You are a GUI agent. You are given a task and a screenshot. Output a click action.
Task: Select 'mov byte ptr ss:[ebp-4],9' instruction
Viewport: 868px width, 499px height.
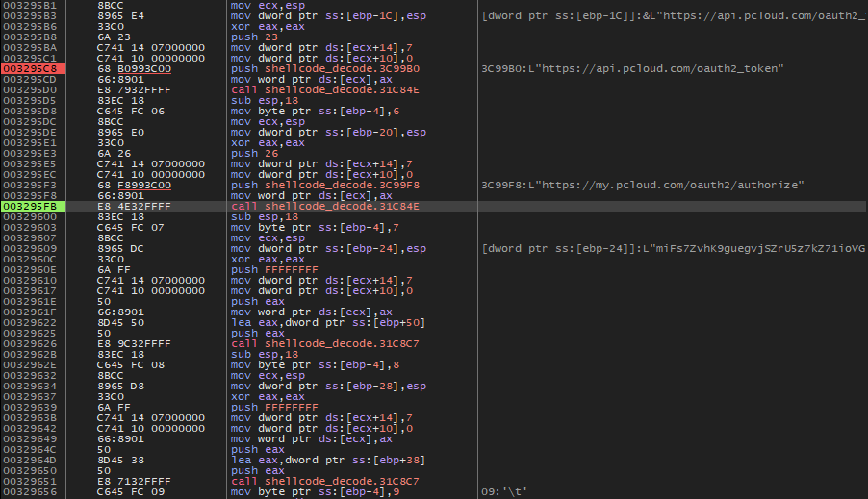[x=315, y=492]
